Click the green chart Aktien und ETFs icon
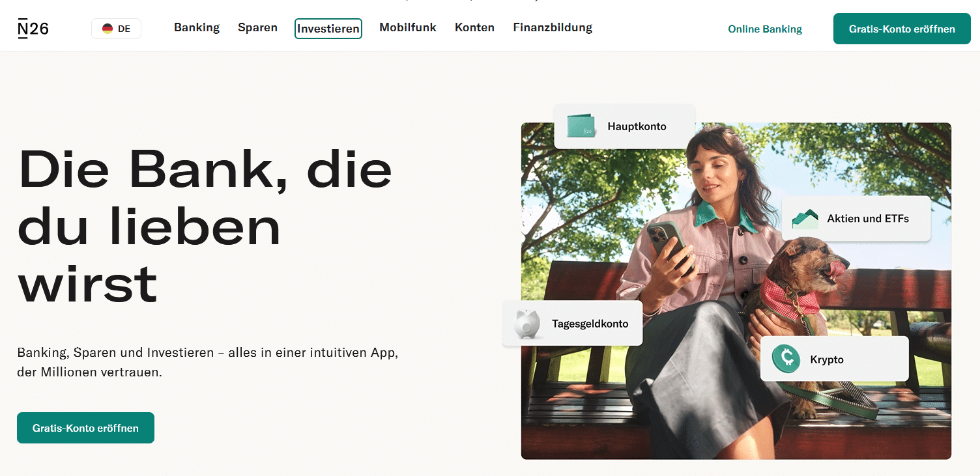 805,219
